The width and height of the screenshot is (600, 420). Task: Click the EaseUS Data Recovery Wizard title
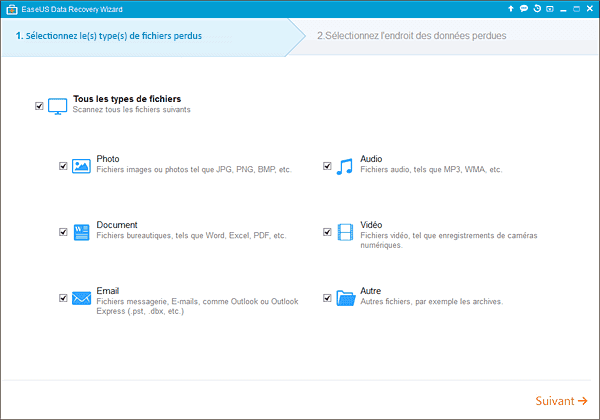point(72,10)
